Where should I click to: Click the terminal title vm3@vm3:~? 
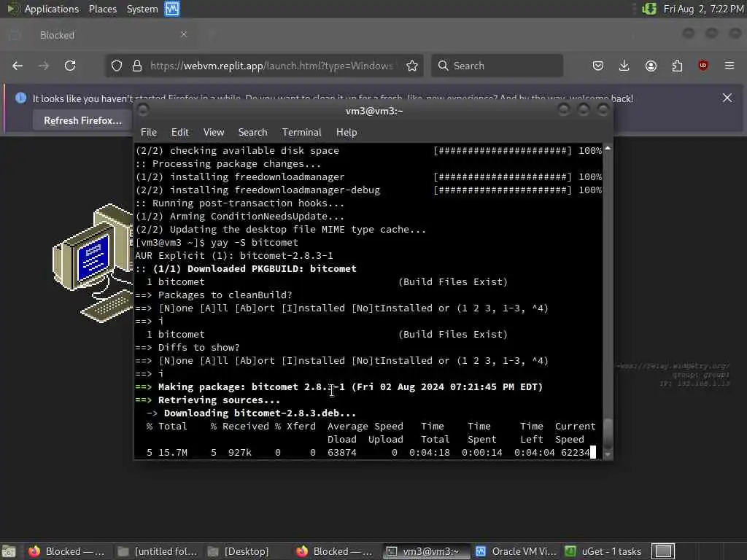(x=374, y=111)
